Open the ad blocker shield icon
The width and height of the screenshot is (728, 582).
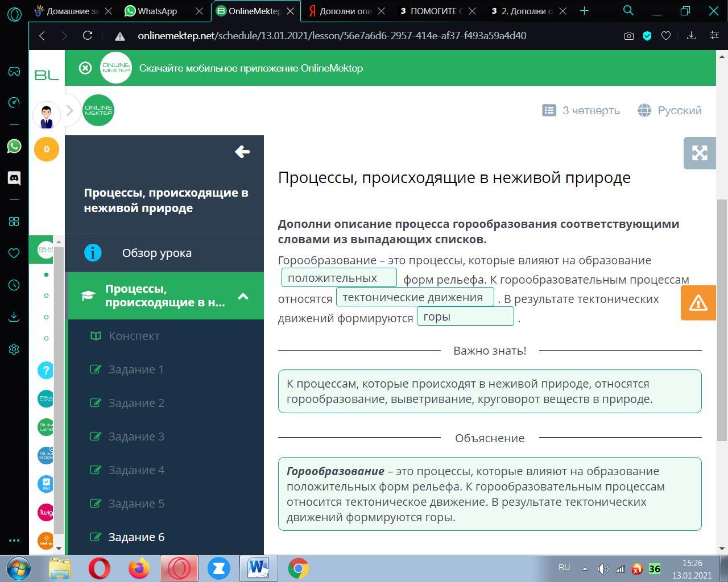tap(647, 36)
